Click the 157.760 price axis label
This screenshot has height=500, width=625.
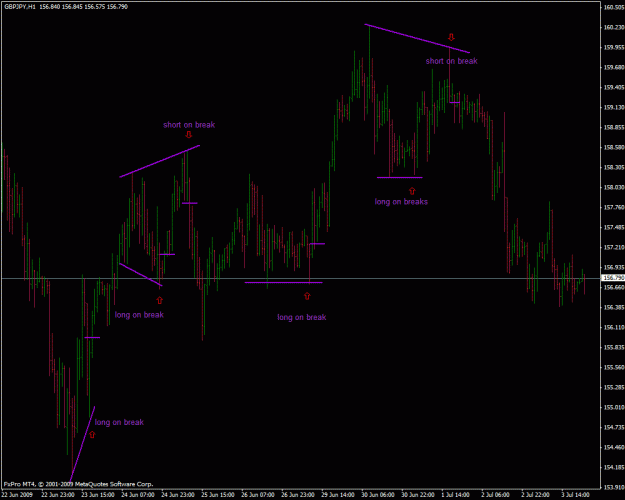pos(614,207)
